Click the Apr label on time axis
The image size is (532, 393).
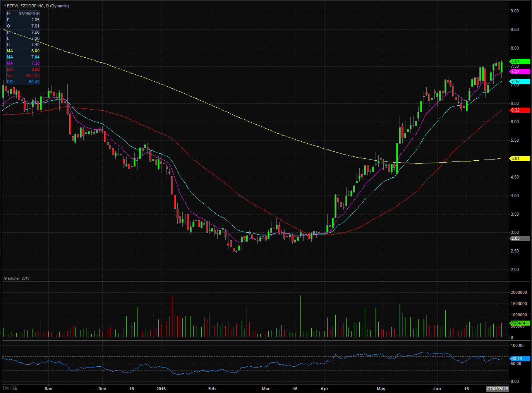[x=324, y=389]
